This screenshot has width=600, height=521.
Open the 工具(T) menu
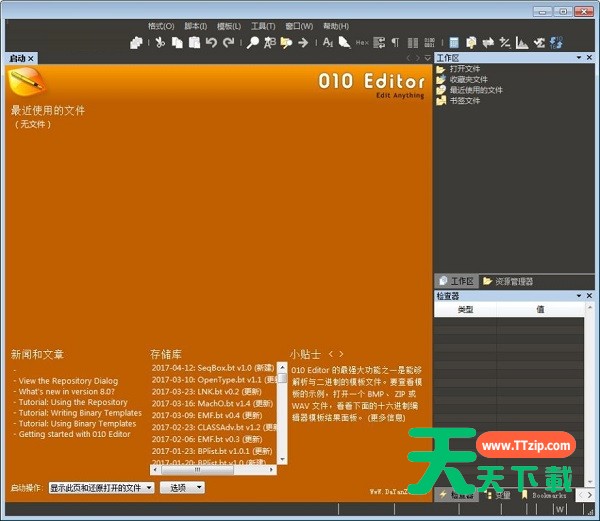[x=263, y=26]
